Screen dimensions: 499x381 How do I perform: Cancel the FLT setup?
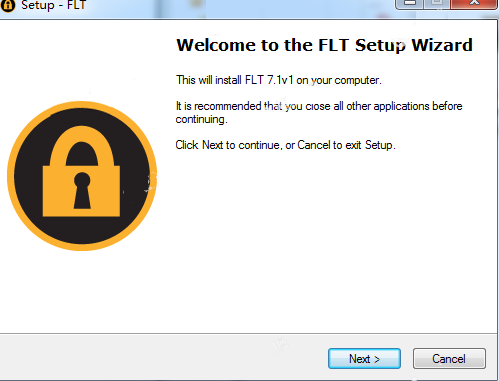click(449, 359)
